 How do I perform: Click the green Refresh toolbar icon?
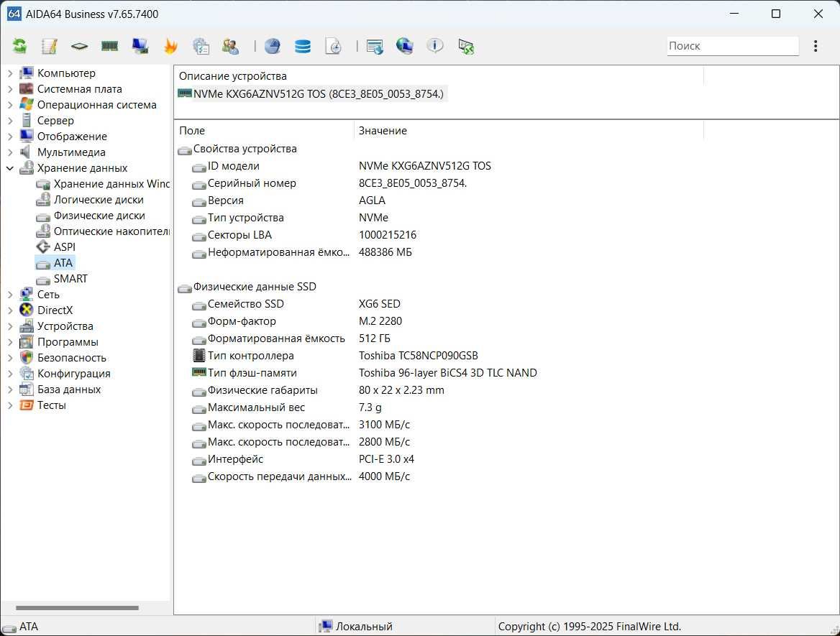[20, 47]
